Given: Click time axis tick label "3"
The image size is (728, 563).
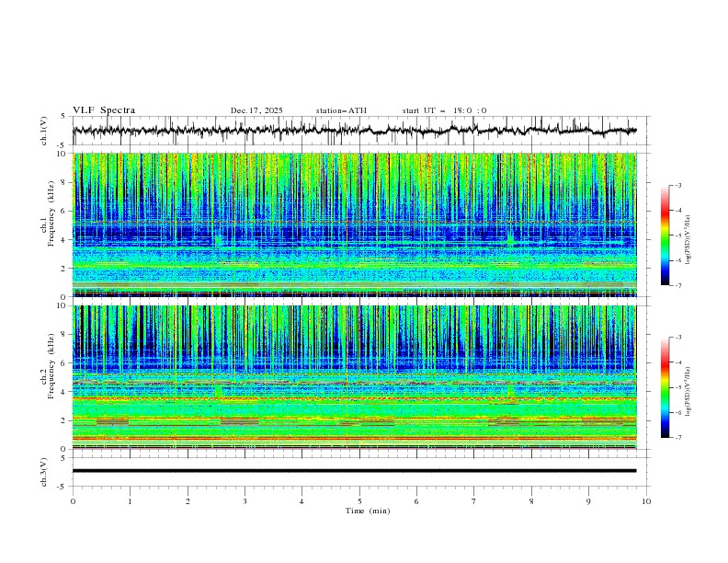Looking at the screenshot, I should (x=245, y=501).
